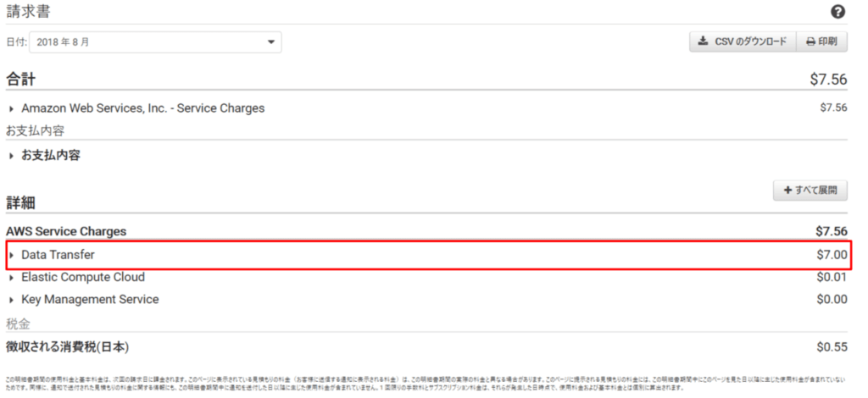The width and height of the screenshot is (868, 398).
Task: Click the 徴収される消費税(日本) tax row
Action: [68, 346]
